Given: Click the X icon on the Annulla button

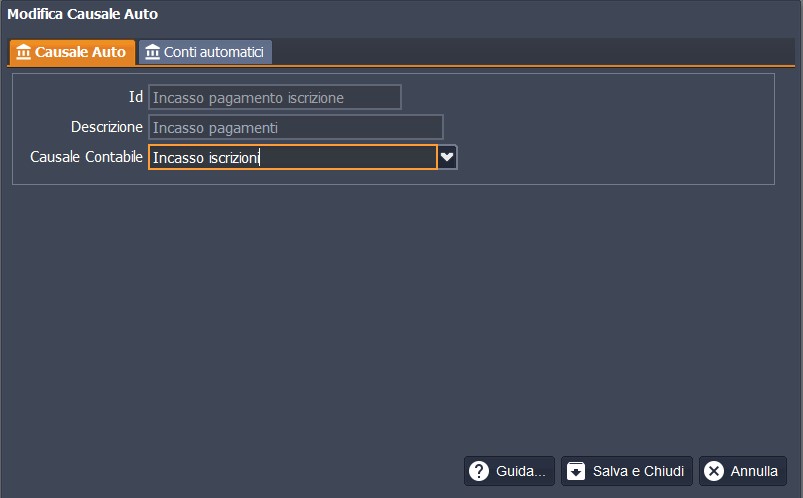Looking at the screenshot, I should click(714, 471).
